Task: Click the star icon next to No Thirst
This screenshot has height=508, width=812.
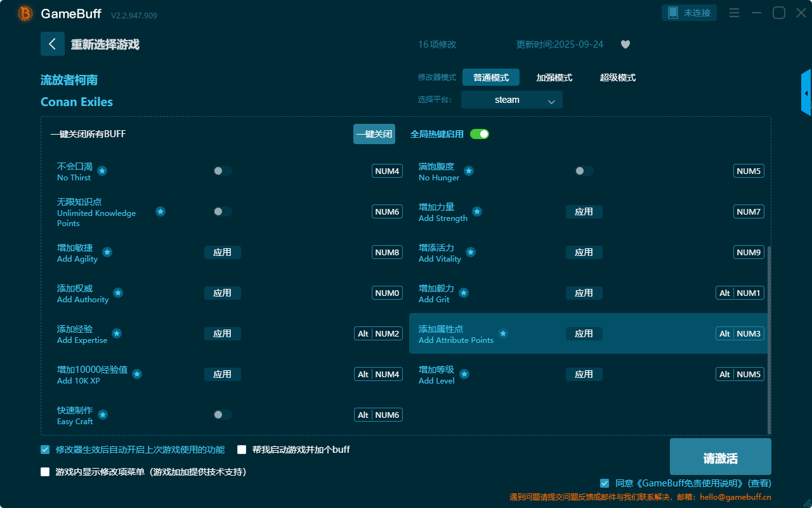Action: (x=102, y=171)
